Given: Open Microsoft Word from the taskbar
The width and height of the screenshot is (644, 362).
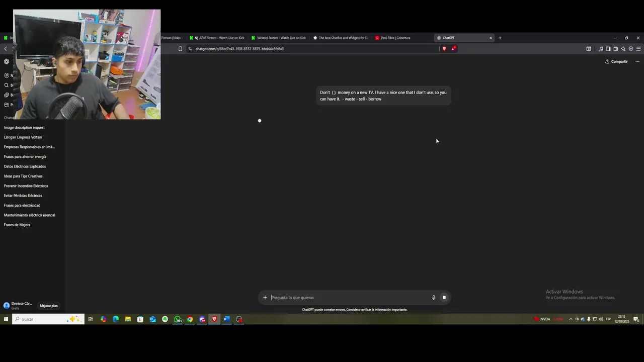Looking at the screenshot, I should 227,319.
